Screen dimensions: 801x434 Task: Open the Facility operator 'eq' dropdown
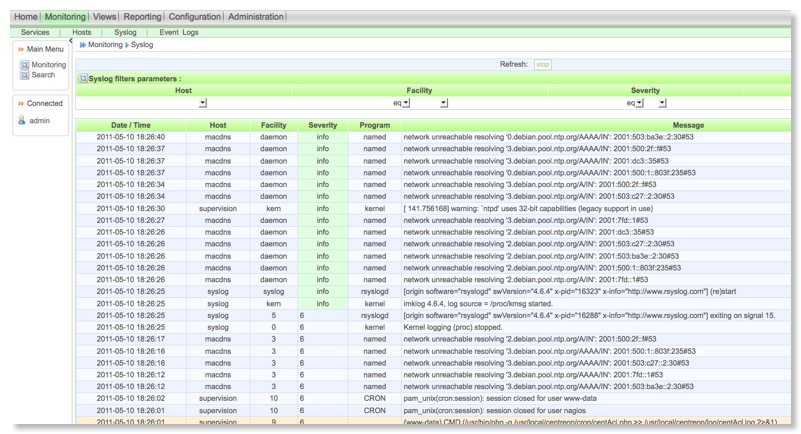(405, 102)
